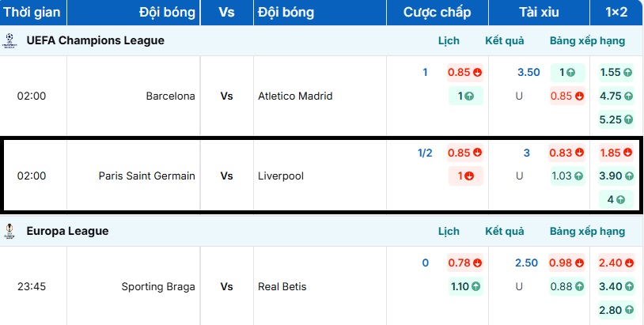Select the Sporting Braga vs Real Betis row
644x325 pixels.
226,286
